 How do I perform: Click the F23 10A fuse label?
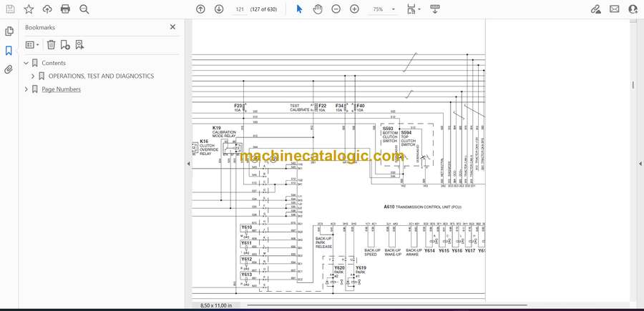pos(240,108)
